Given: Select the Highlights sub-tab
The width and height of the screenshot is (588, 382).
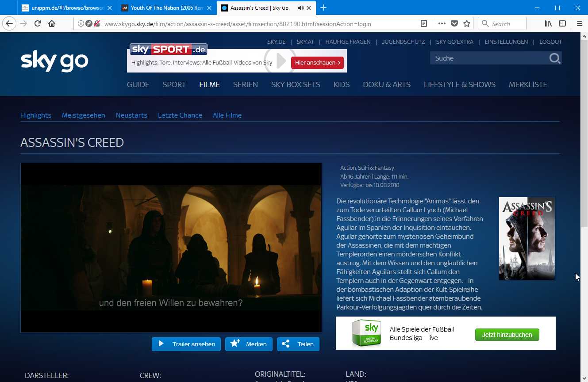Looking at the screenshot, I should 36,115.
